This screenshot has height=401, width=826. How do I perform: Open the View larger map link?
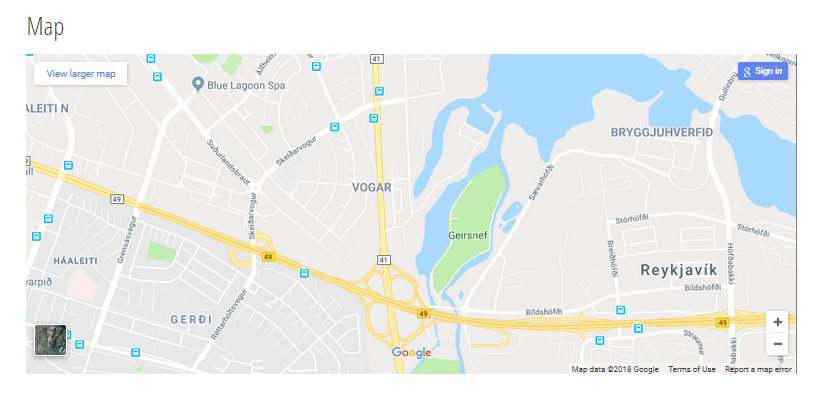pyautogui.click(x=81, y=74)
